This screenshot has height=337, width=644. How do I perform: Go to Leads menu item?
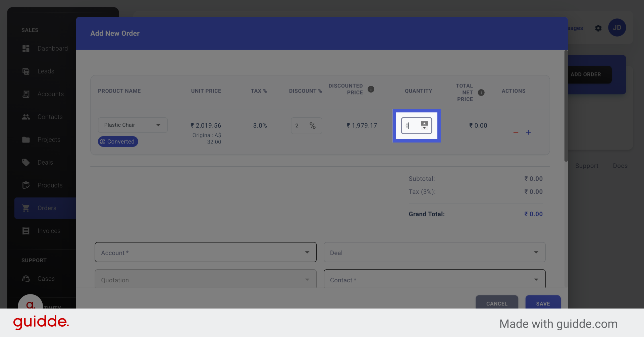pos(46,71)
